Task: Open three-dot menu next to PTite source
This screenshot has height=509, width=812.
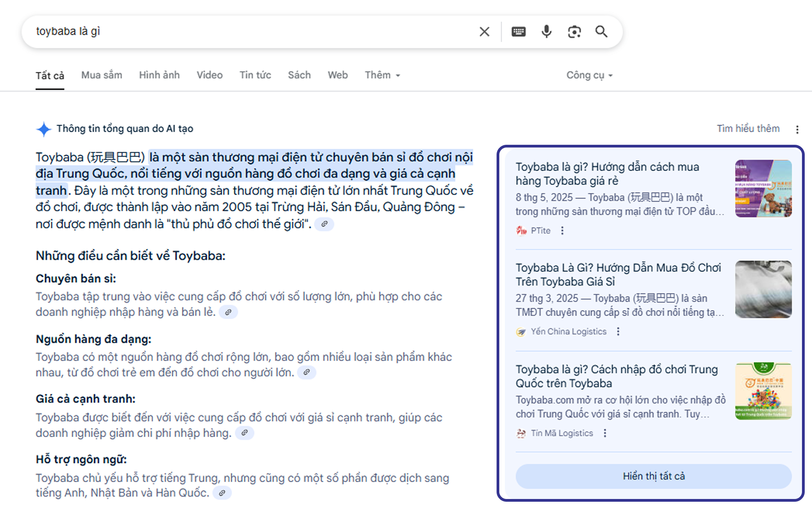Action: pos(562,231)
